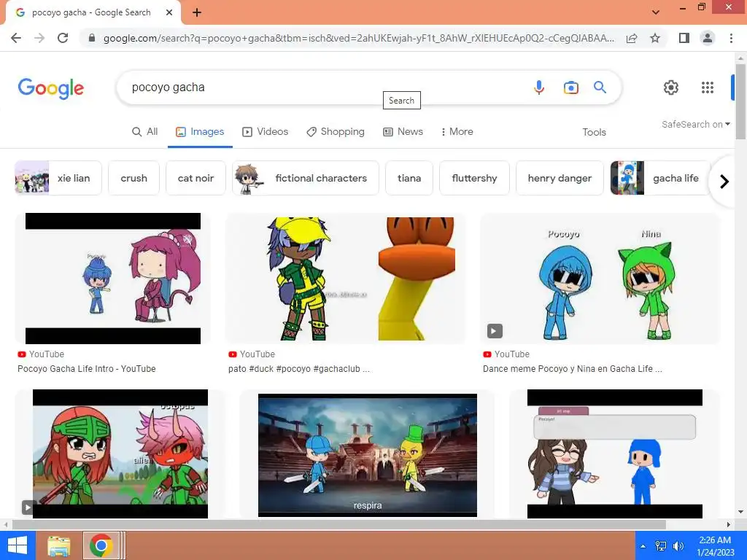Click the volume speaker tray icon
747x560 pixels.
pyautogui.click(x=678, y=546)
